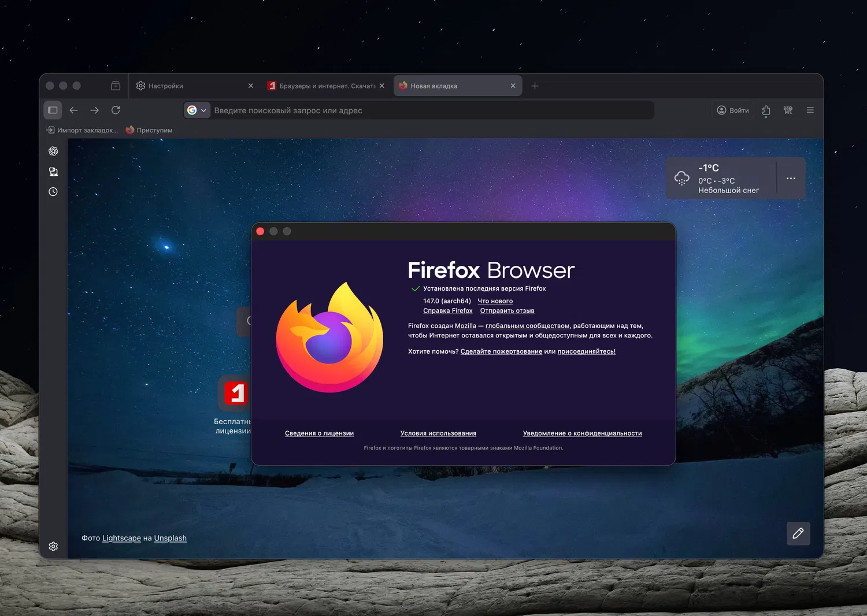This screenshot has width=867, height=616.
Task: Open Условия использования link
Action: coord(438,433)
